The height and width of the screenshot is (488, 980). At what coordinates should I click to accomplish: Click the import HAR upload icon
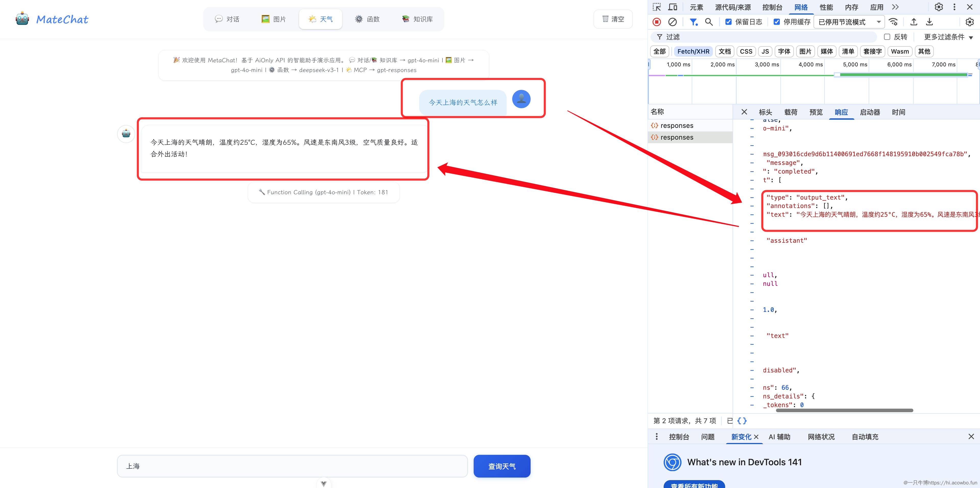coord(913,22)
